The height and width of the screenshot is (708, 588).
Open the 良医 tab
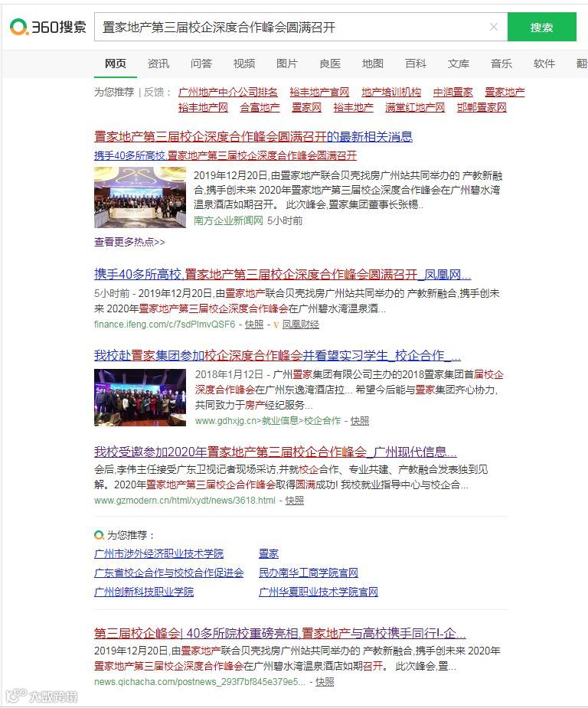pyautogui.click(x=330, y=64)
